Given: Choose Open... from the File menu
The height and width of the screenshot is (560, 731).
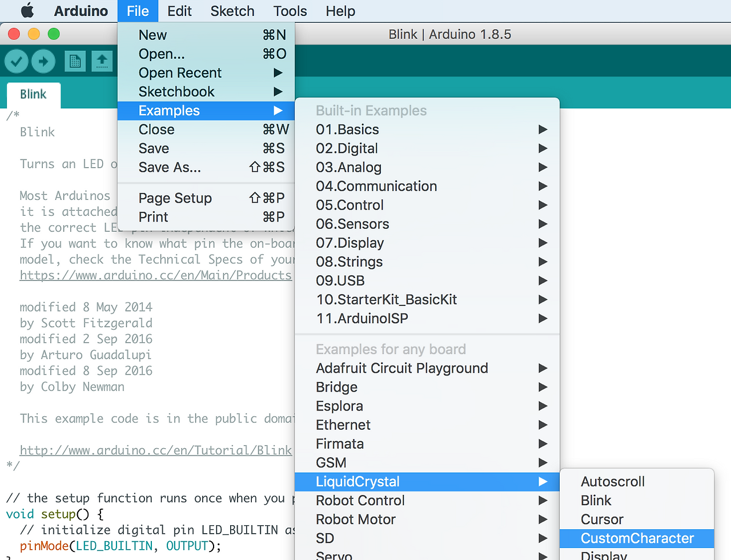Looking at the screenshot, I should (206, 54).
